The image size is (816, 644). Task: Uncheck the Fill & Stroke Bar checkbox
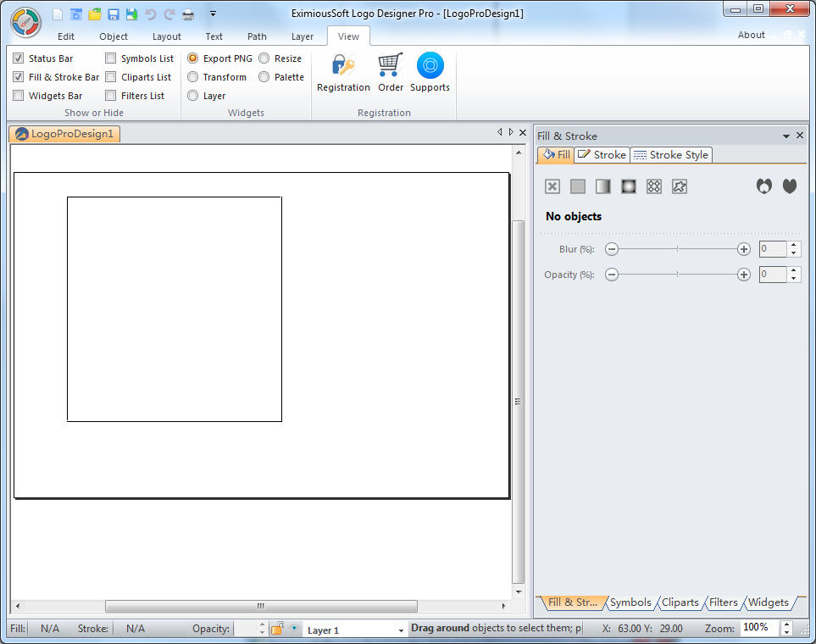18,77
